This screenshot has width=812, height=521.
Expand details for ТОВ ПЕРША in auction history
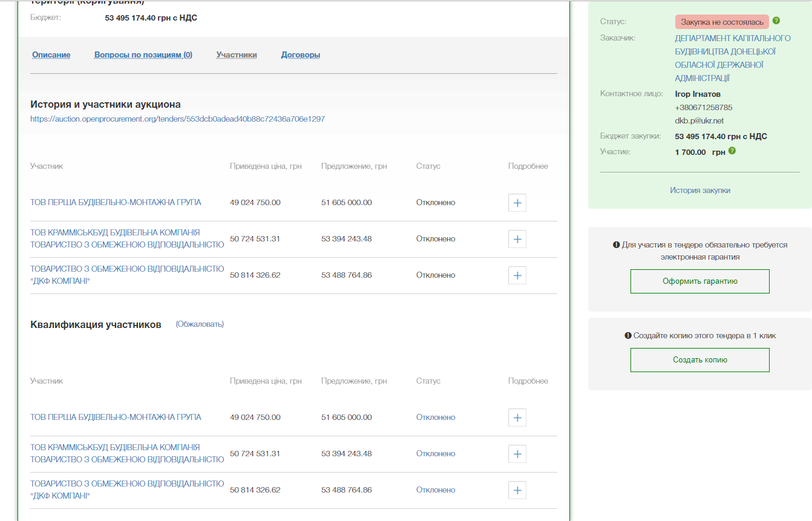pyautogui.click(x=517, y=203)
